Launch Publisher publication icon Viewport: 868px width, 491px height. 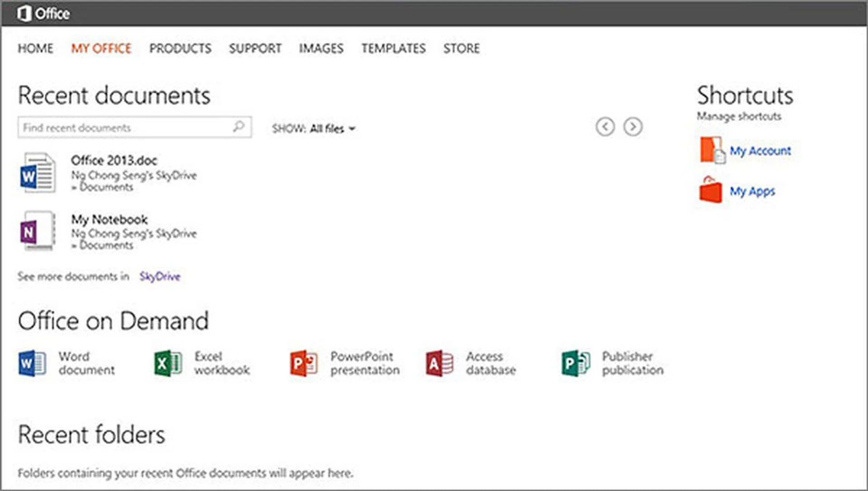point(576,363)
